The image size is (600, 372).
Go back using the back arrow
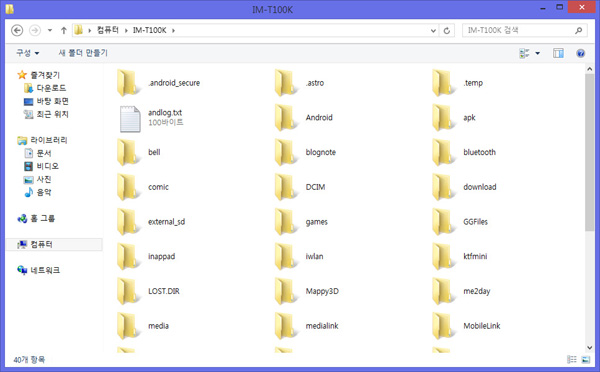pyautogui.click(x=17, y=30)
